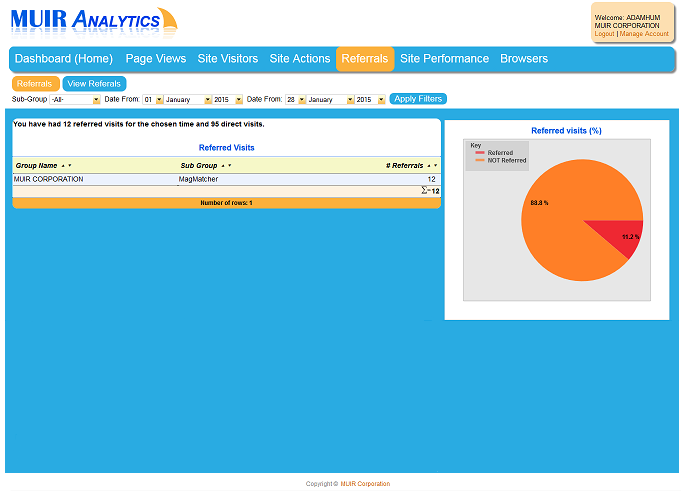Viewport: 683px width, 500px height.
Task: Open the second 2015 year dropdown
Action: [x=370, y=100]
